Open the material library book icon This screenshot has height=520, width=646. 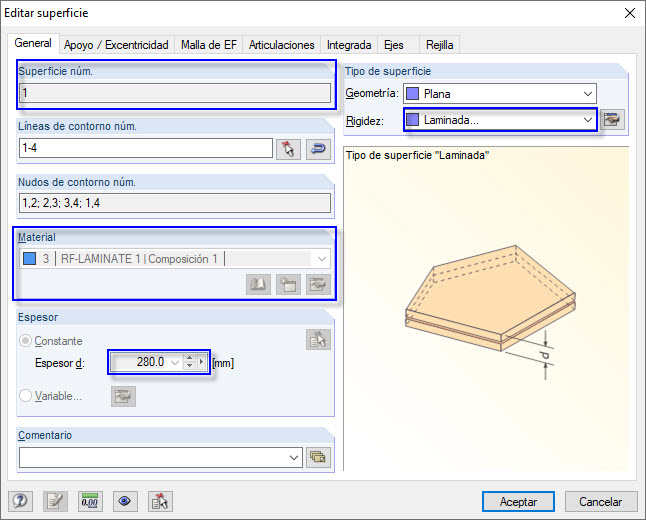pos(258,284)
